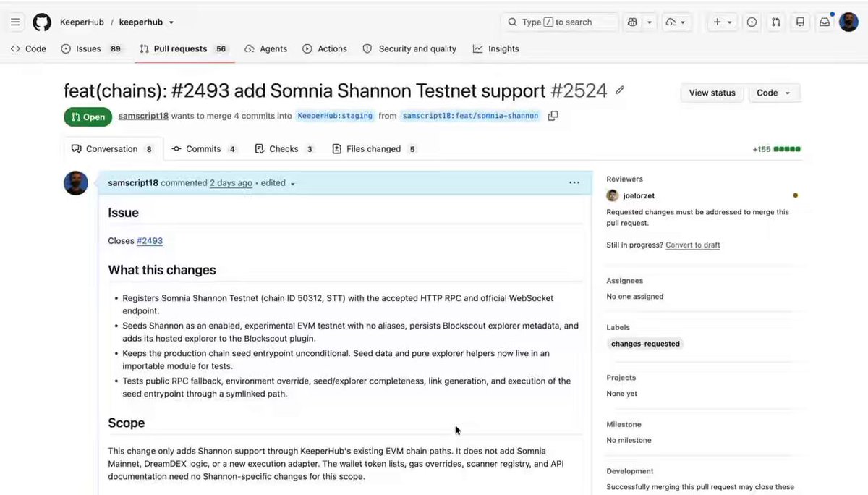Open the comment's three-dot options menu

tap(574, 183)
